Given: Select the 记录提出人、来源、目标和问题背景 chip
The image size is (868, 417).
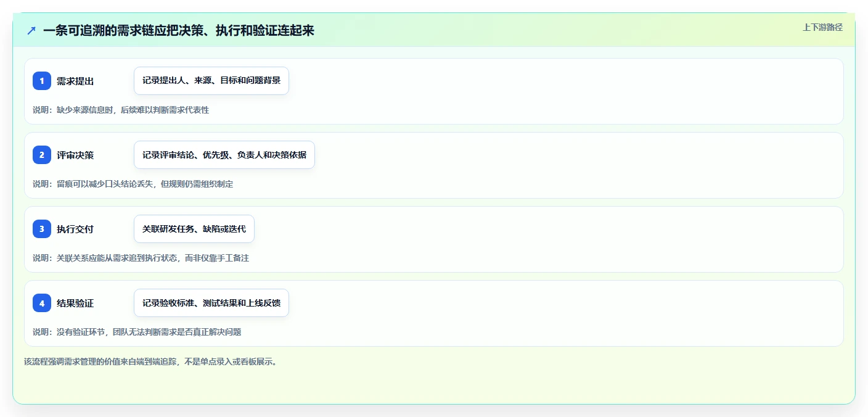Looking at the screenshot, I should [x=211, y=81].
